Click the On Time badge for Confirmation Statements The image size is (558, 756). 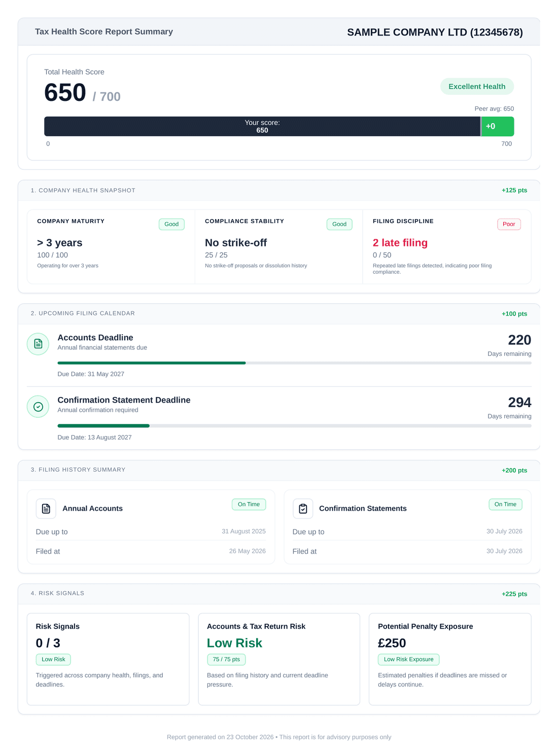coord(505,505)
